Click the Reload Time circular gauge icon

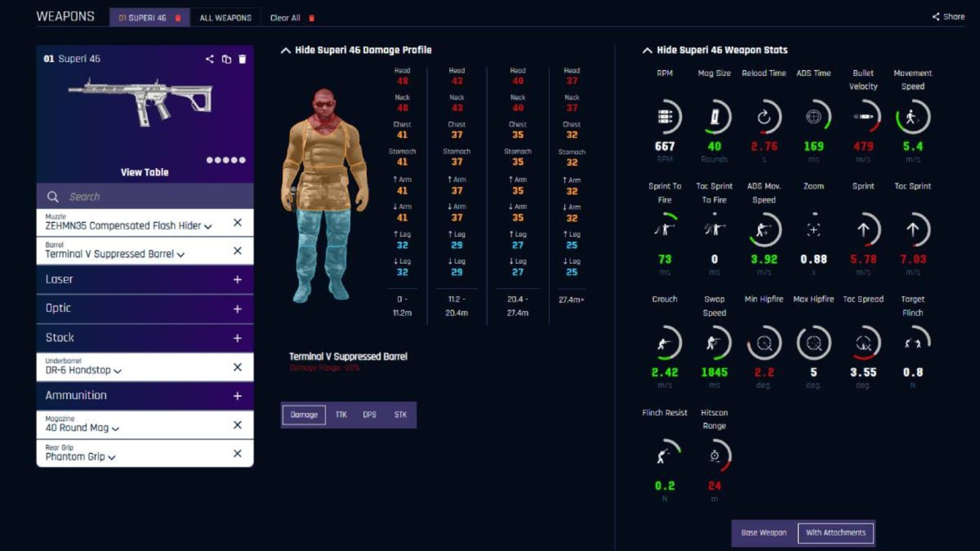point(764,116)
